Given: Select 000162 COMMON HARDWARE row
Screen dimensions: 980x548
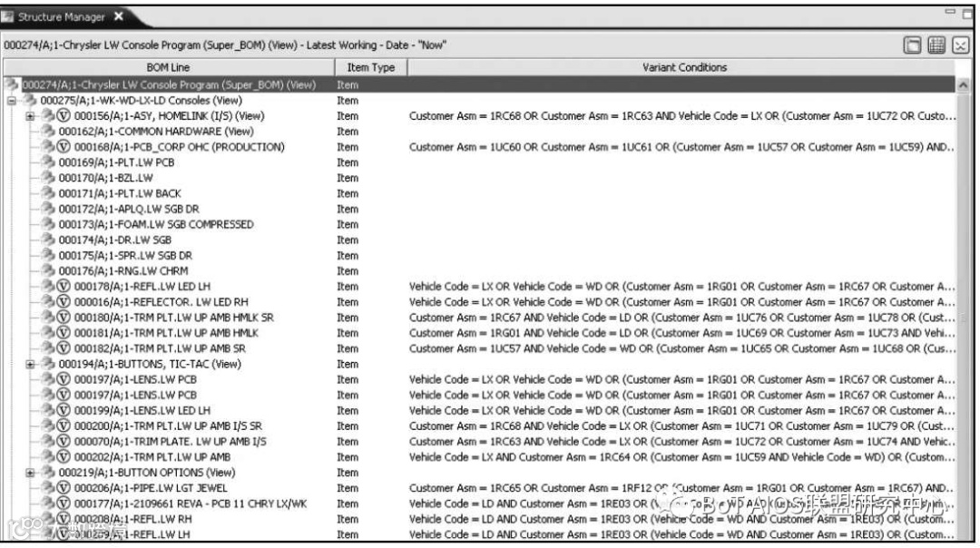Looking at the screenshot, I should (156, 132).
